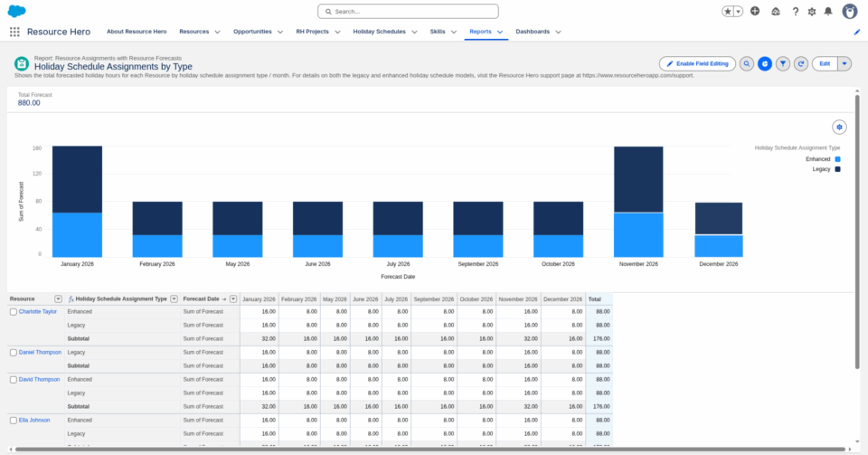
Task: Switch to the Dashboards tab
Action: (533, 32)
